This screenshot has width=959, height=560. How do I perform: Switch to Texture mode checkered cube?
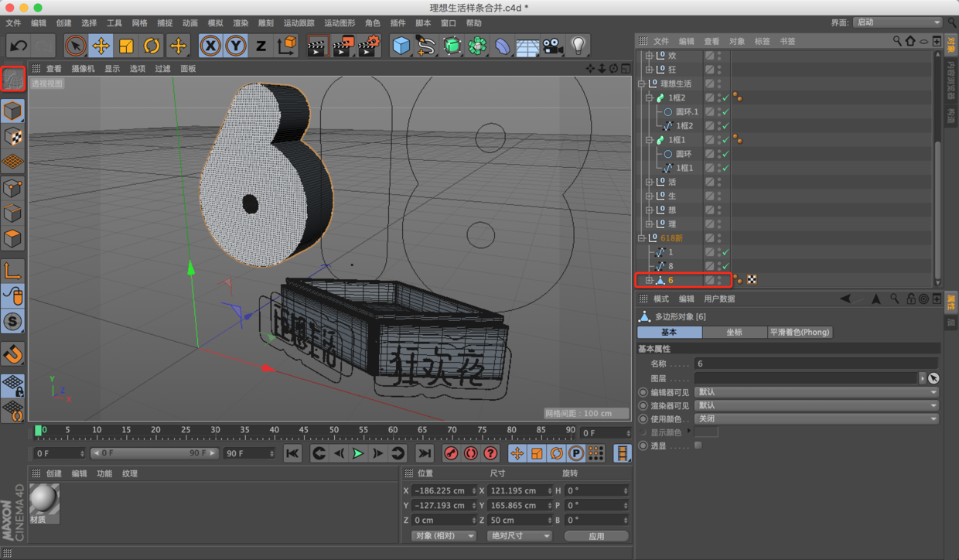13,136
